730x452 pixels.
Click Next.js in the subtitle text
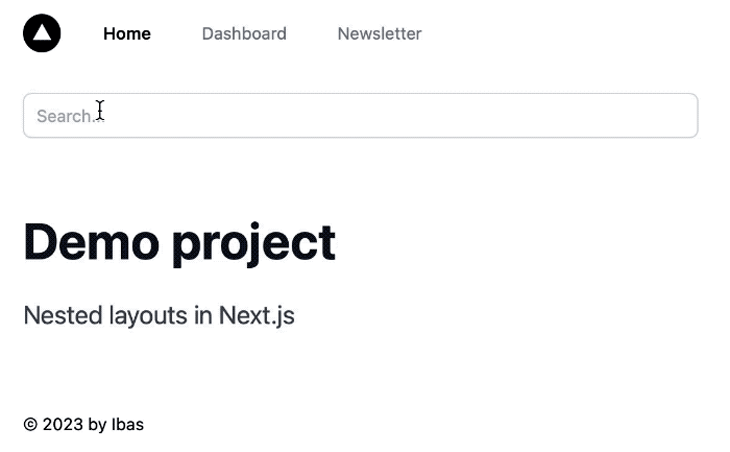(x=257, y=316)
